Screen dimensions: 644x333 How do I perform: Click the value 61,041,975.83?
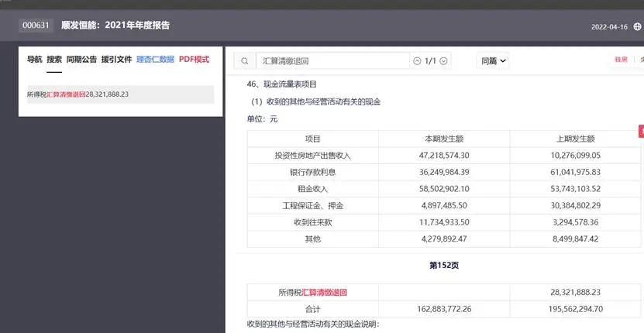coord(575,173)
